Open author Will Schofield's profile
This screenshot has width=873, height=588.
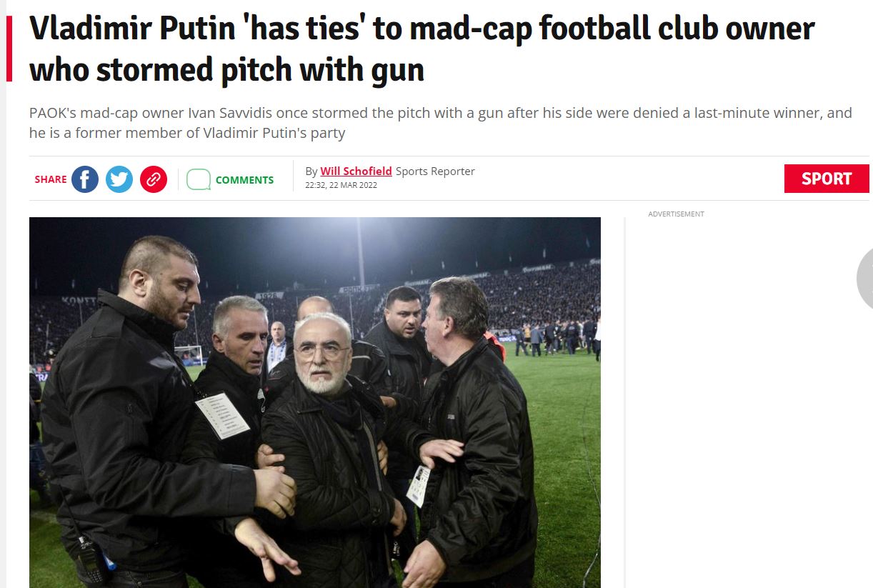click(356, 171)
